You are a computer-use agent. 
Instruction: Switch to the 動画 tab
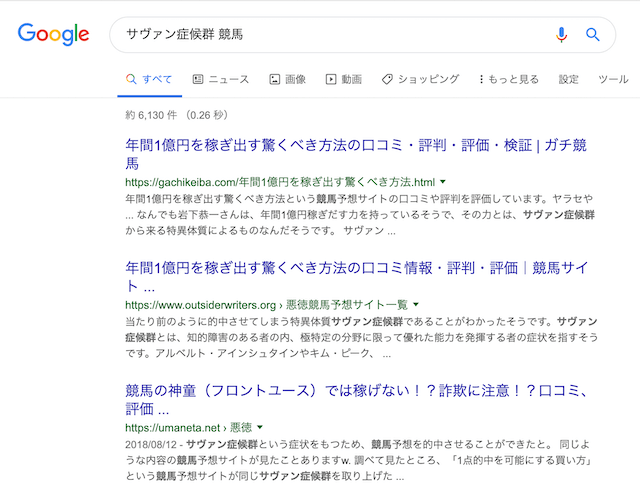click(x=344, y=79)
